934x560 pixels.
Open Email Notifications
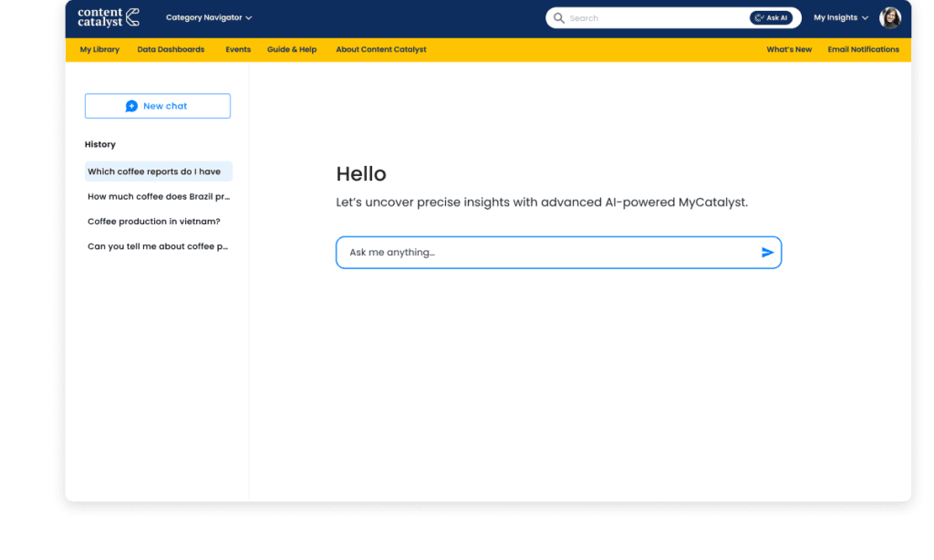[863, 49]
